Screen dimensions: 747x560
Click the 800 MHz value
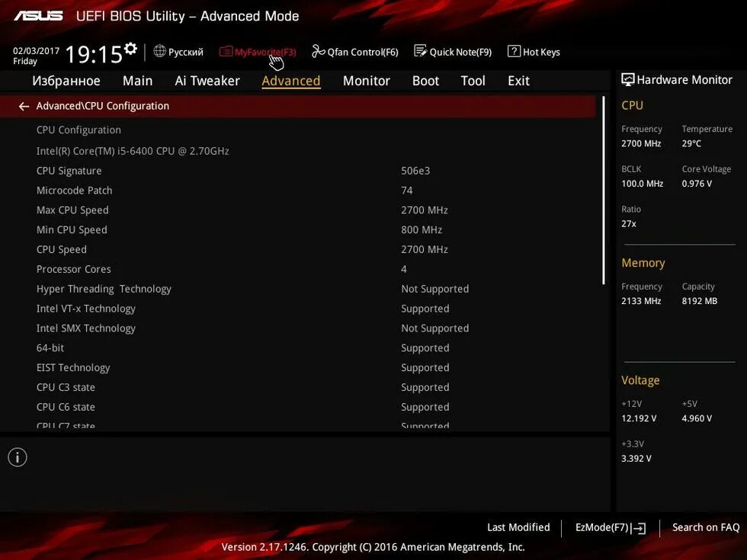coord(422,229)
